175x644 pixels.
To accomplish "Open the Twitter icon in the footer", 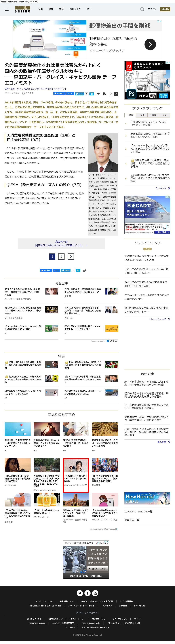I will [x=80, y=593].
